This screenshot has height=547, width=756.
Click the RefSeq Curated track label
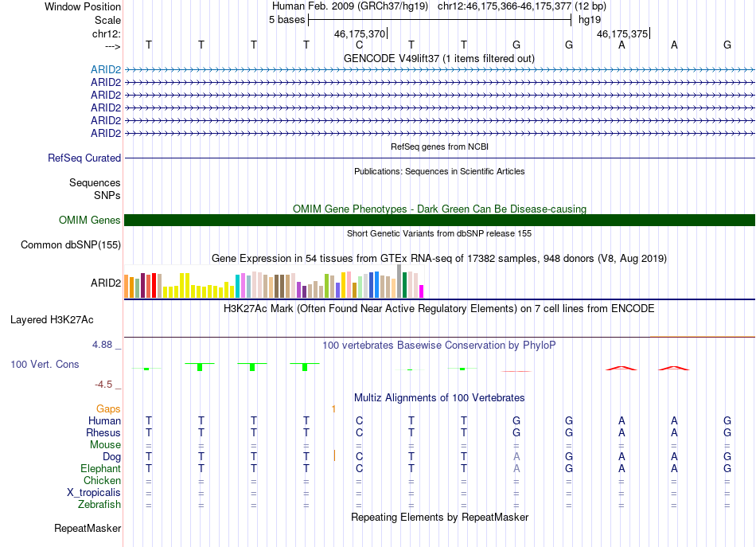tap(84, 158)
